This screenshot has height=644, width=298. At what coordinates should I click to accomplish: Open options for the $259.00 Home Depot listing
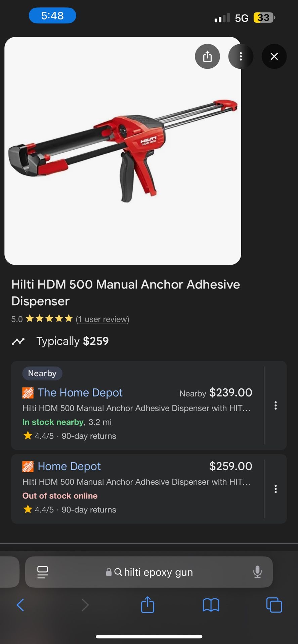275,489
